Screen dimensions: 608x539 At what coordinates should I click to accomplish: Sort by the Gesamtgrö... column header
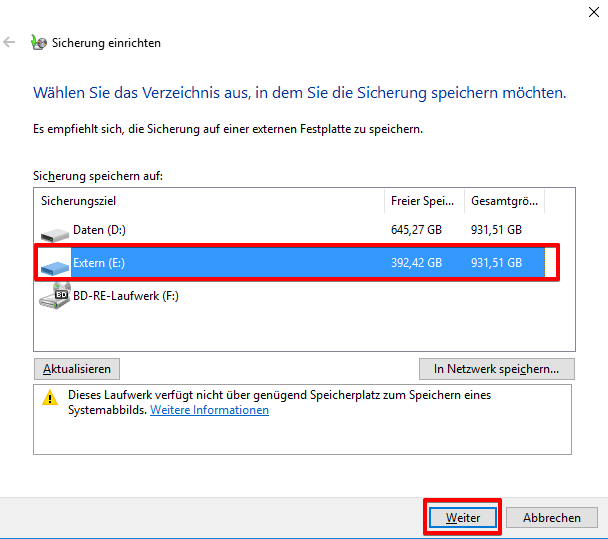(x=504, y=201)
